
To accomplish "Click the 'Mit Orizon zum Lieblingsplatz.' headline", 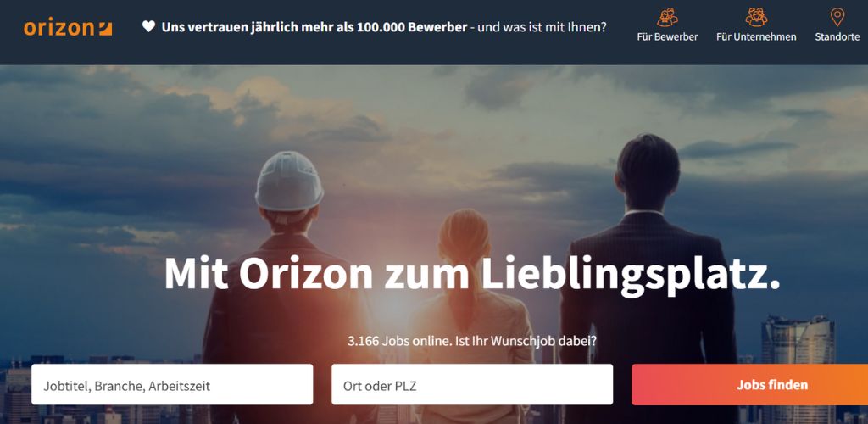I will [472, 275].
